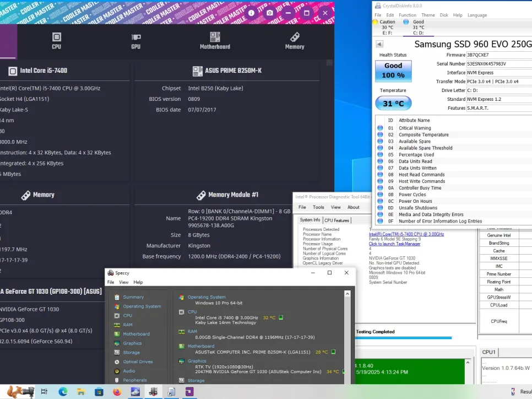532x399 pixels.
Task: Click the previous disk arrow in CrystalDiskInfo
Action: (379, 44)
